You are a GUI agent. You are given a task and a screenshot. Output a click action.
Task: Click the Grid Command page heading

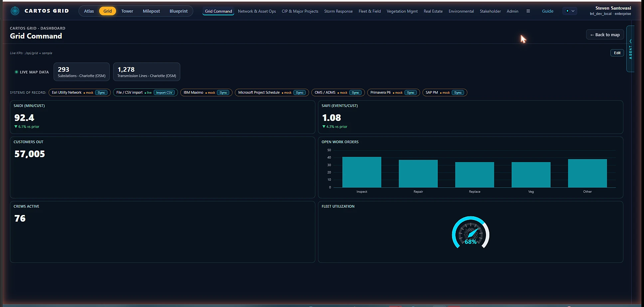click(36, 36)
